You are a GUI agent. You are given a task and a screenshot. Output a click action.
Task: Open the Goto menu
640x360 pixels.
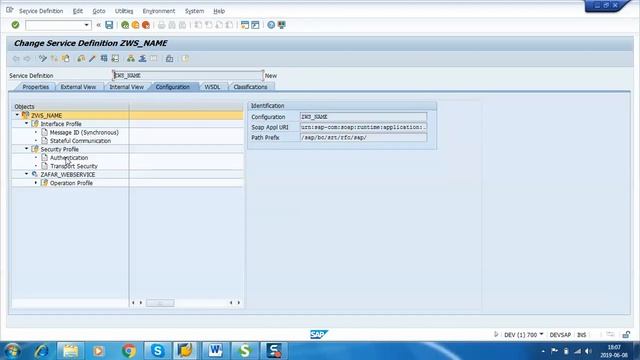tap(99, 11)
